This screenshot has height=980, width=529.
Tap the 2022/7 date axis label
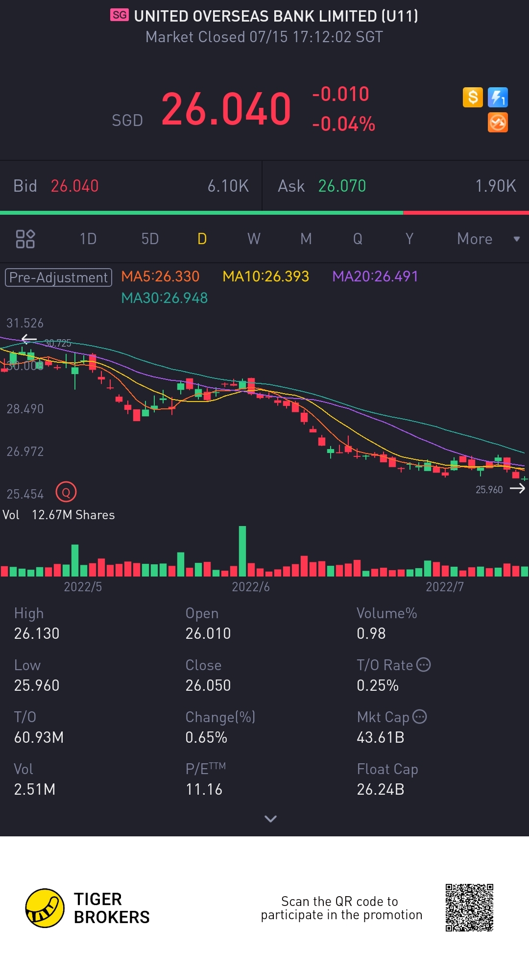point(445,587)
